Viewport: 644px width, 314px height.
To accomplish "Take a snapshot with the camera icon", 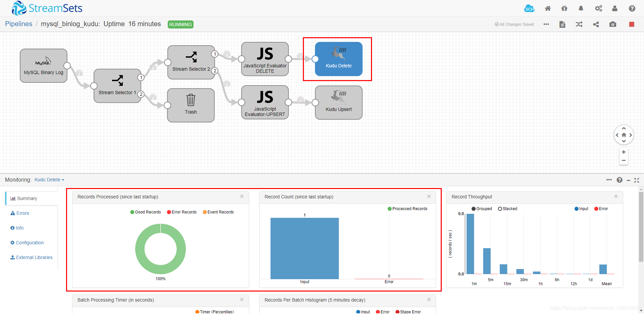I will point(613,24).
